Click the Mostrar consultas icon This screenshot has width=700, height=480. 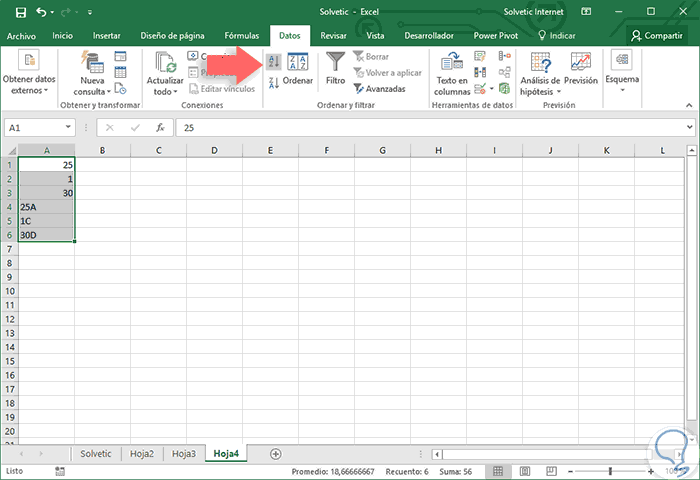tap(121, 56)
